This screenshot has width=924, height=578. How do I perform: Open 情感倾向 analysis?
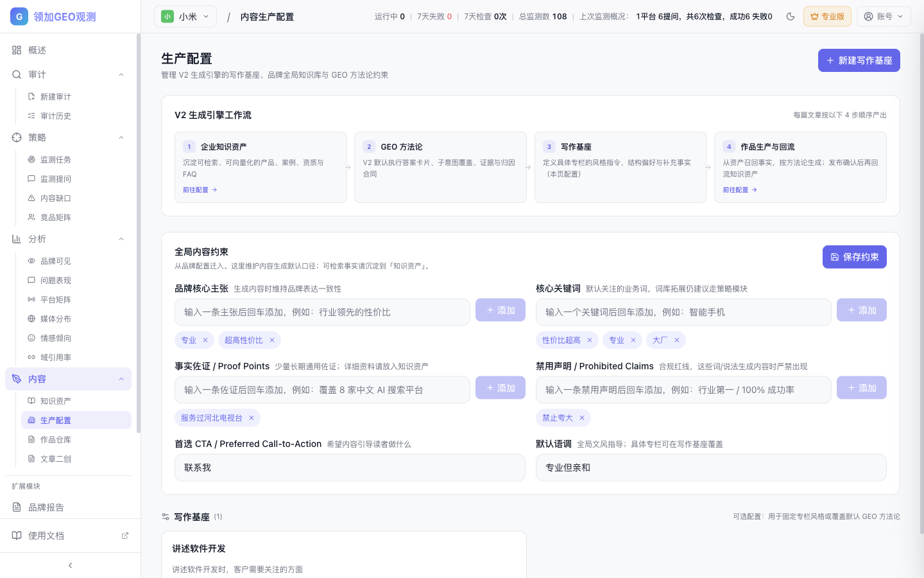tap(76, 338)
